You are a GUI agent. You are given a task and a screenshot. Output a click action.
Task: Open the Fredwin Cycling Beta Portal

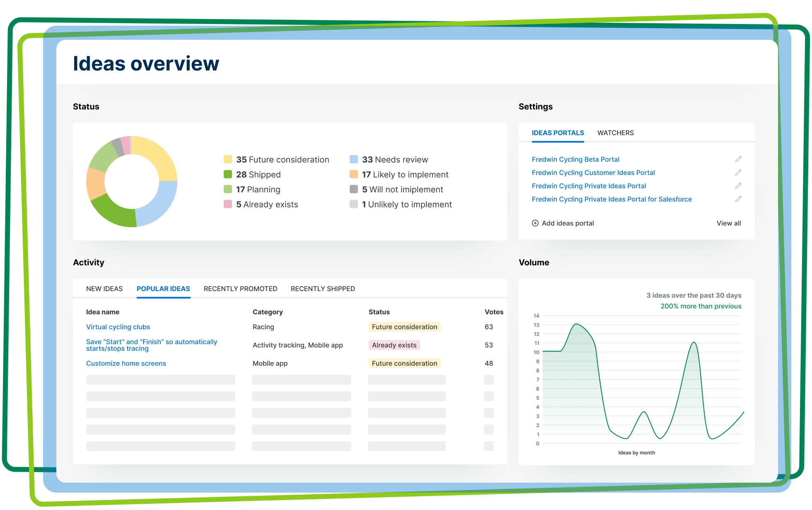coord(575,159)
